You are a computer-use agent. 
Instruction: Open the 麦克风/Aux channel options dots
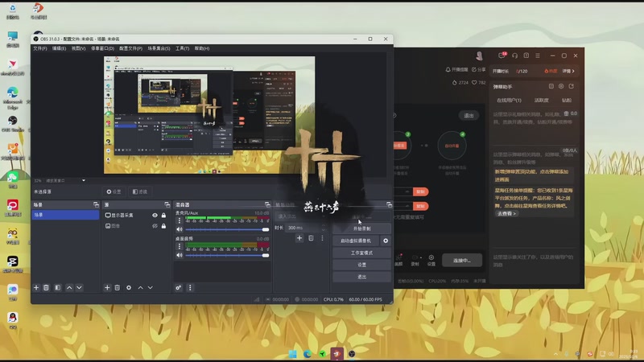coord(179,220)
